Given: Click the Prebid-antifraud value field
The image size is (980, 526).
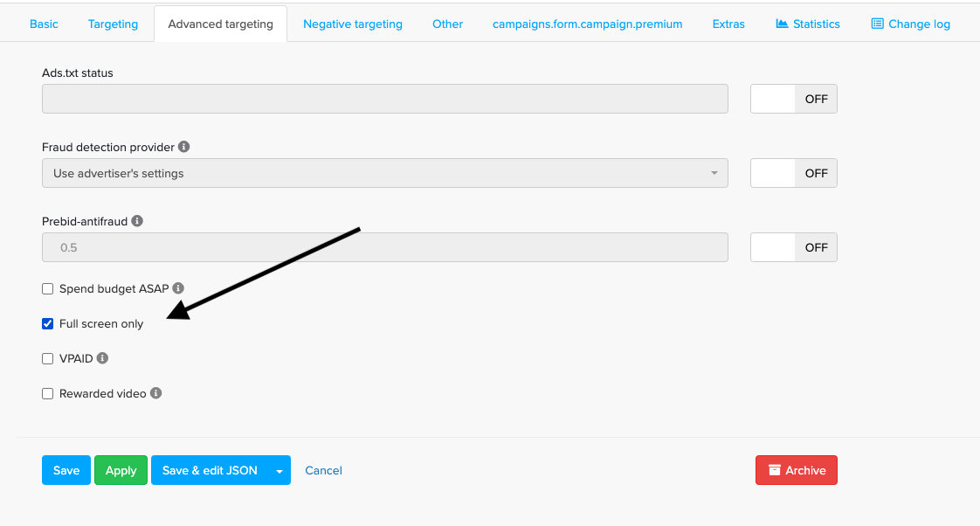Looking at the screenshot, I should [384, 247].
